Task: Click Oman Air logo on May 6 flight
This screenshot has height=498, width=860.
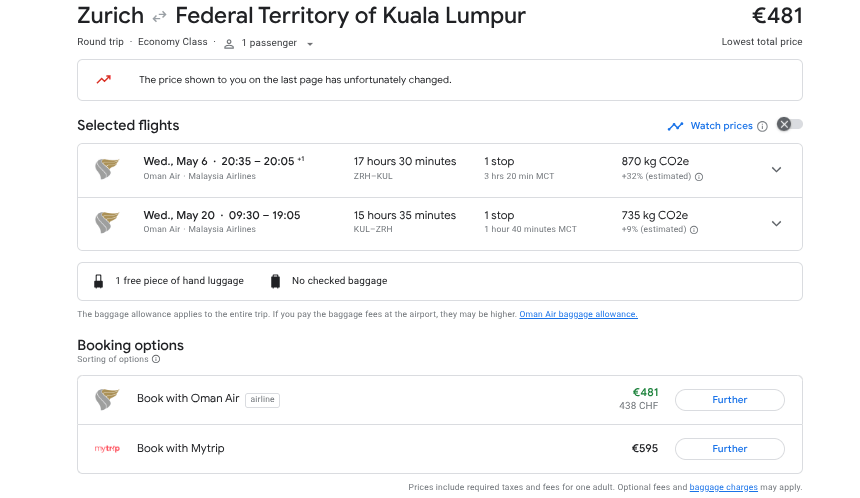Action: [106, 169]
